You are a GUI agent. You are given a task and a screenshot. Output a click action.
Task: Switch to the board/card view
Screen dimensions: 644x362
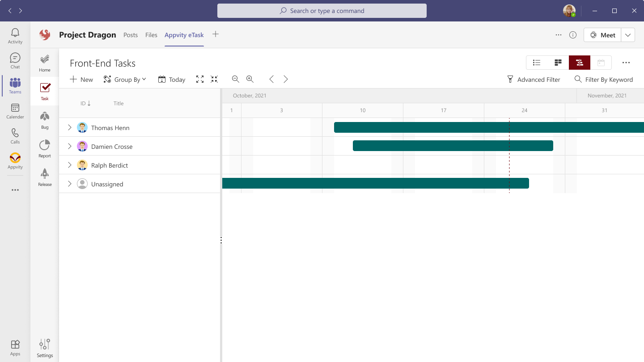(x=558, y=63)
